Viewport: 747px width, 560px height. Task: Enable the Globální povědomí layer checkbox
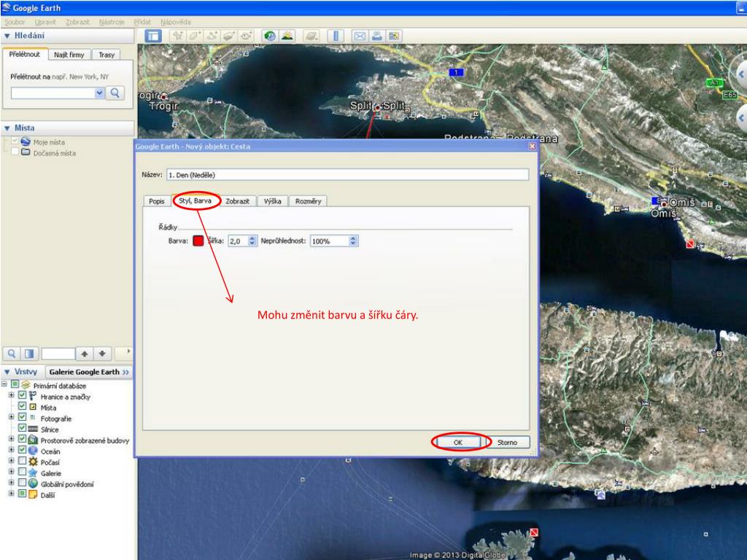click(x=22, y=483)
